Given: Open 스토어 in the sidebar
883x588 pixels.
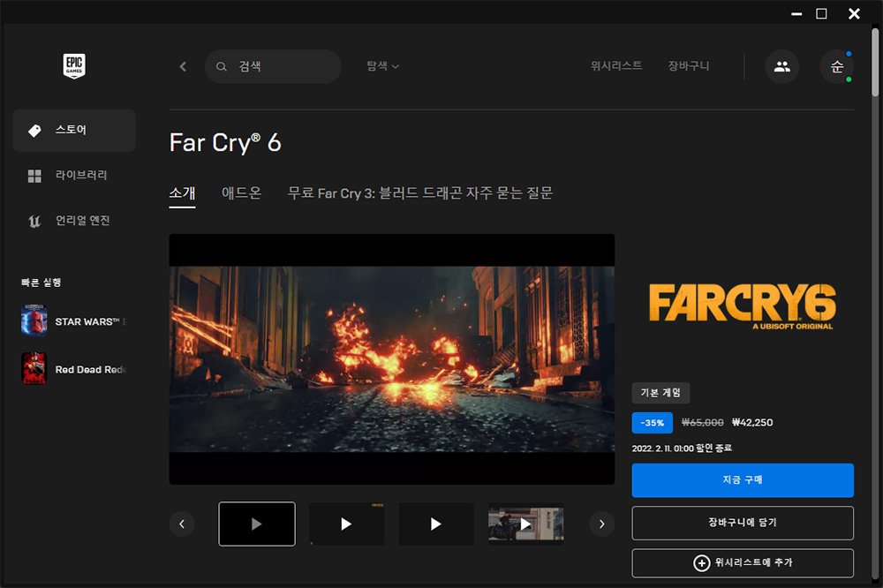Looking at the screenshot, I should click(x=74, y=131).
